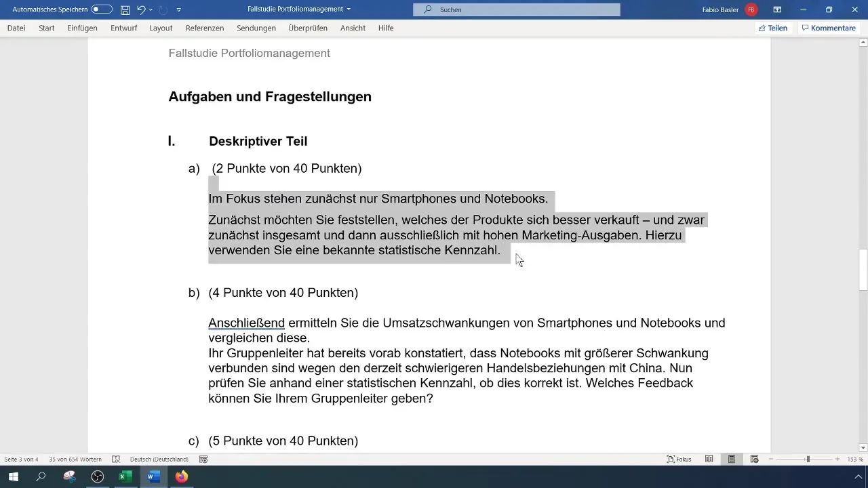
Task: Click the accessibility/macro status bar icon
Action: [203, 459]
